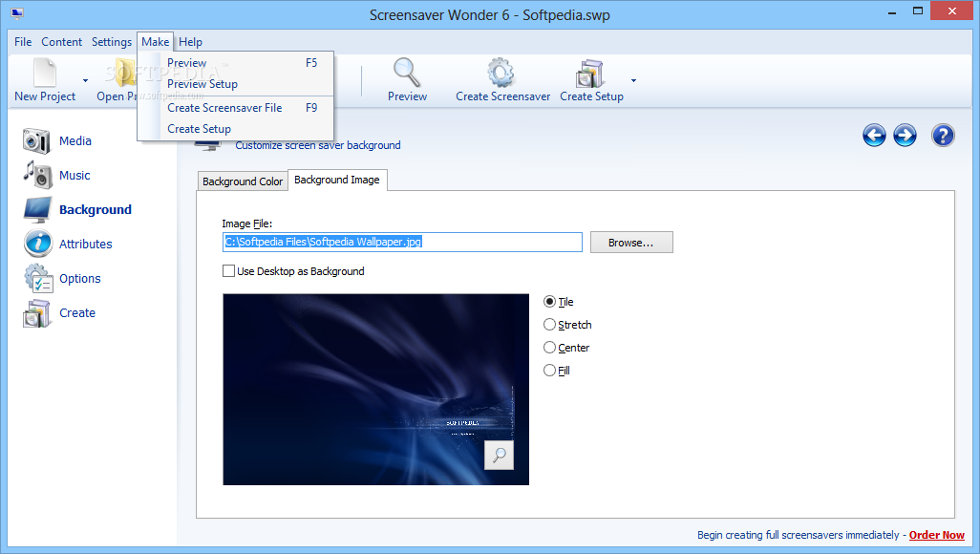This screenshot has width=980, height=554.
Task: Click the Image File path input field
Action: click(x=402, y=242)
